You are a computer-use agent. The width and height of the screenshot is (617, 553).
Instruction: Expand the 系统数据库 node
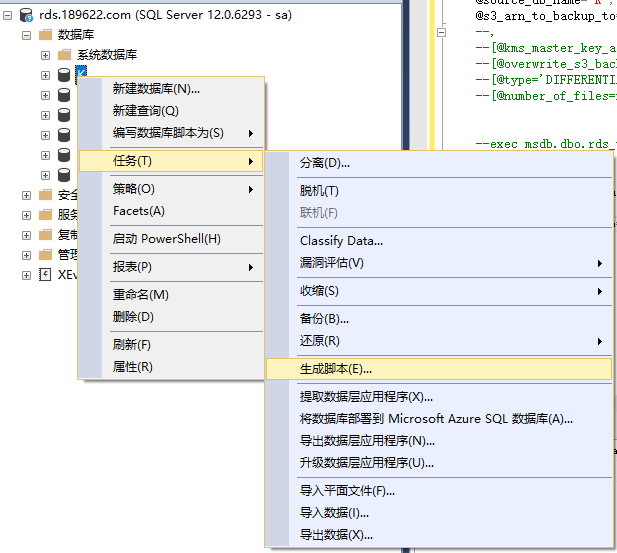pyautogui.click(x=45, y=55)
